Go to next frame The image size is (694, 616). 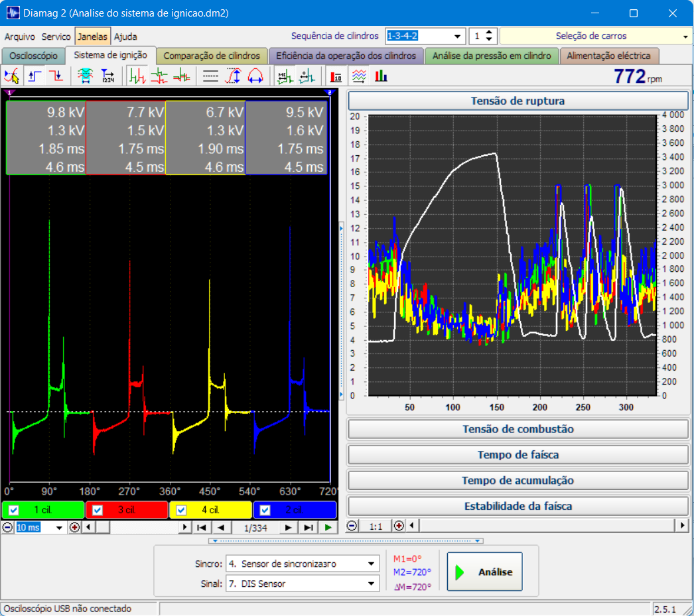tap(288, 527)
